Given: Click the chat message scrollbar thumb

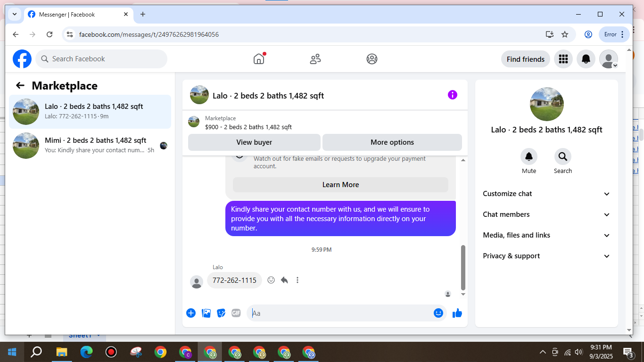Looking at the screenshot, I should click(x=463, y=268).
